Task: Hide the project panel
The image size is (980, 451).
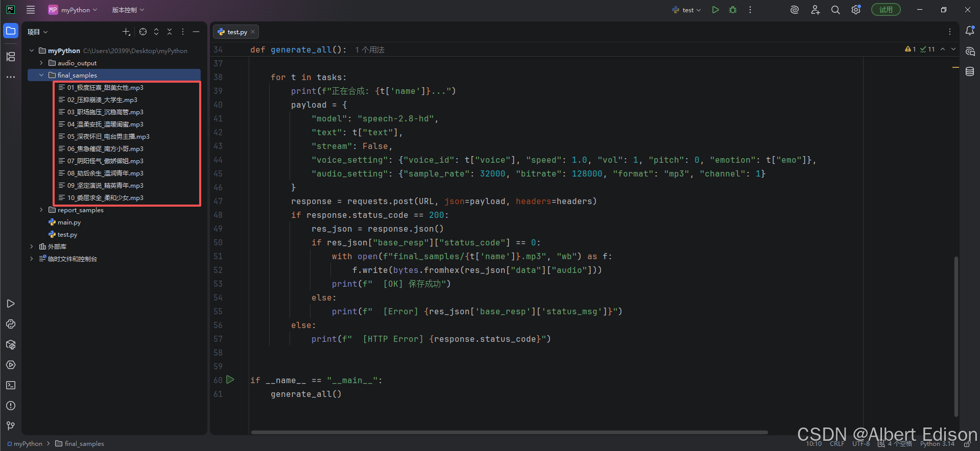Action: 196,32
